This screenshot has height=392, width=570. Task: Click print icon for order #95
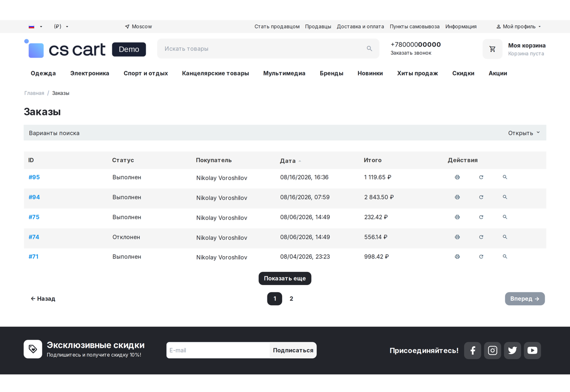pos(457,177)
